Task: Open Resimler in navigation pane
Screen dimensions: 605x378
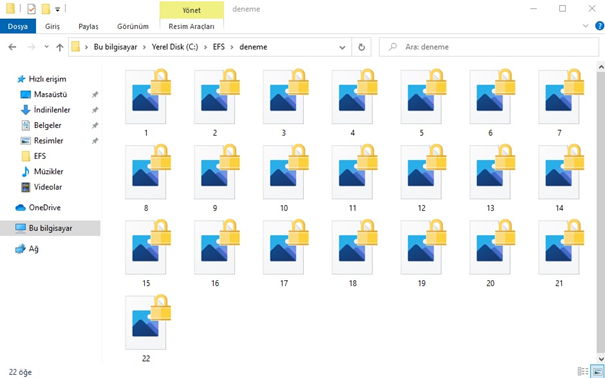Action: [48, 141]
